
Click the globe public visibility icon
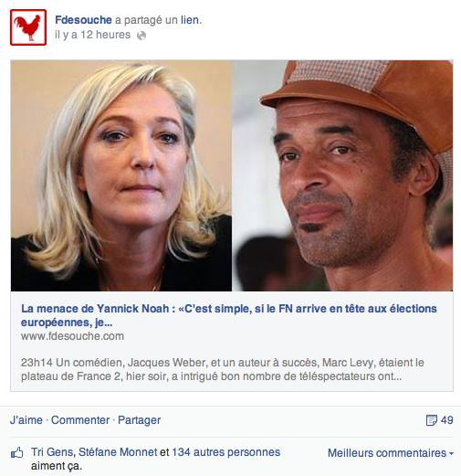(x=141, y=36)
